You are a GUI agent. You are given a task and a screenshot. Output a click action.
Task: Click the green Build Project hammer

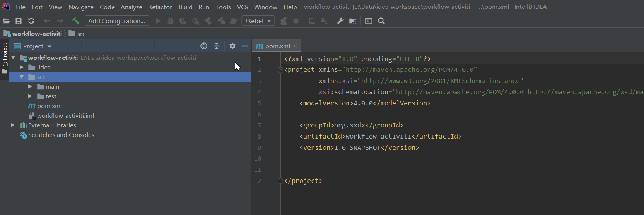(75, 21)
